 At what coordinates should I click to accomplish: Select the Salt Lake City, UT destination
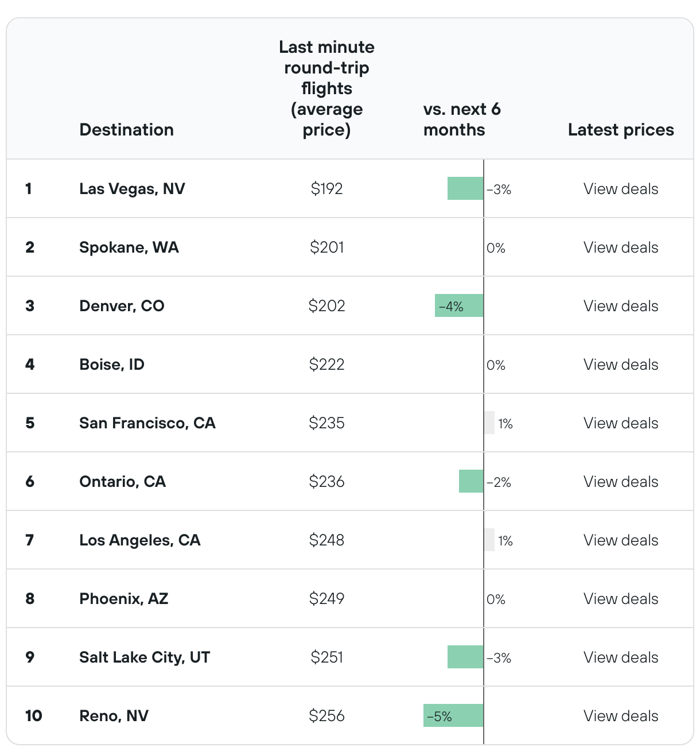point(145,657)
